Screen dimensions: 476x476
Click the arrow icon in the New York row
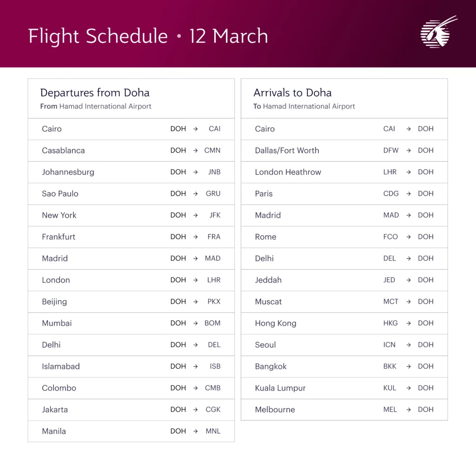[196, 215]
